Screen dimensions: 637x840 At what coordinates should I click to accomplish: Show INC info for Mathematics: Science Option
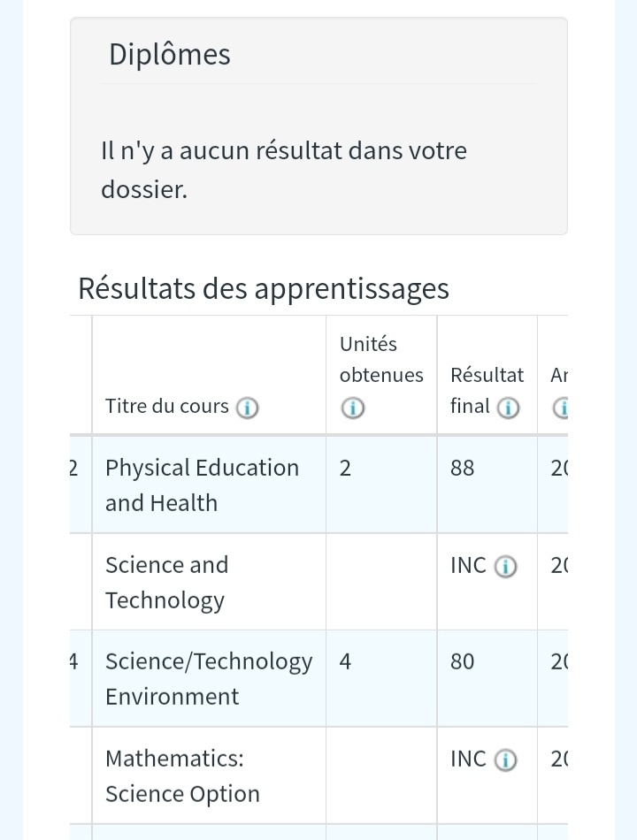(x=505, y=760)
